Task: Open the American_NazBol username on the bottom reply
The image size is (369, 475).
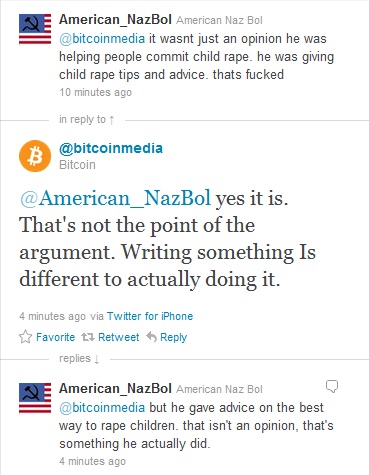Action: pyautogui.click(x=115, y=388)
